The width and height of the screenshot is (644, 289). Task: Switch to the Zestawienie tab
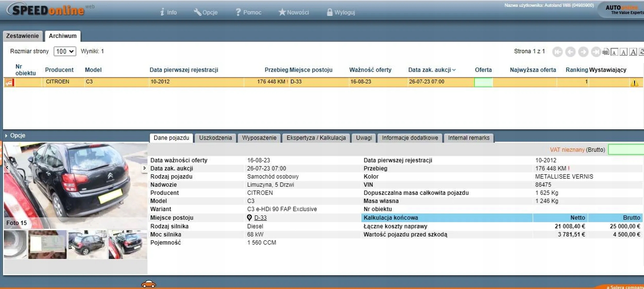tap(22, 36)
